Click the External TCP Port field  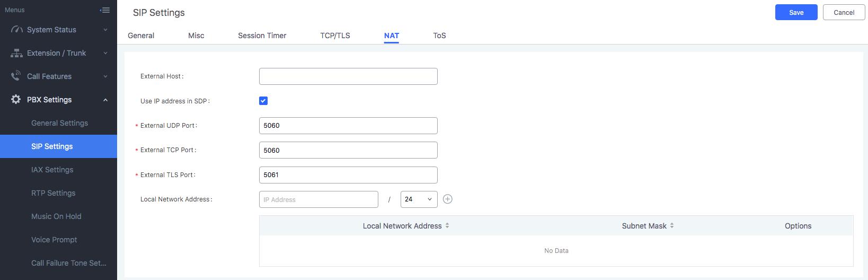pyautogui.click(x=348, y=150)
